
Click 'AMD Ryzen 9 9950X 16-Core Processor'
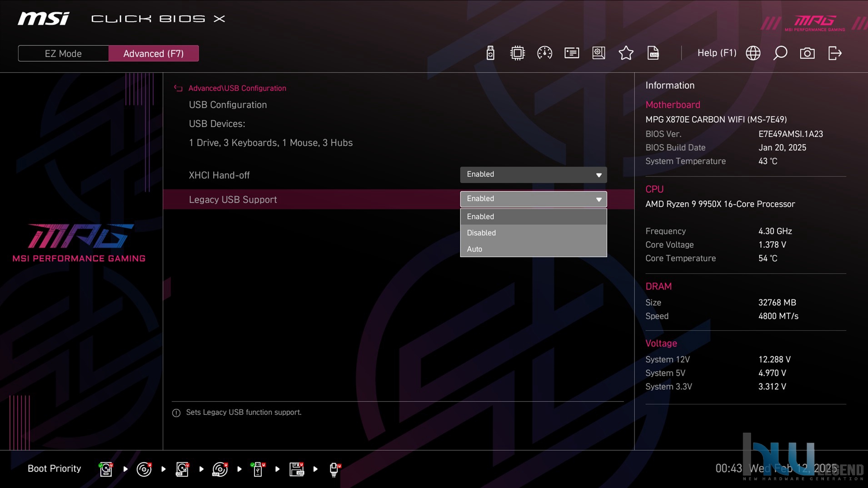click(x=720, y=204)
